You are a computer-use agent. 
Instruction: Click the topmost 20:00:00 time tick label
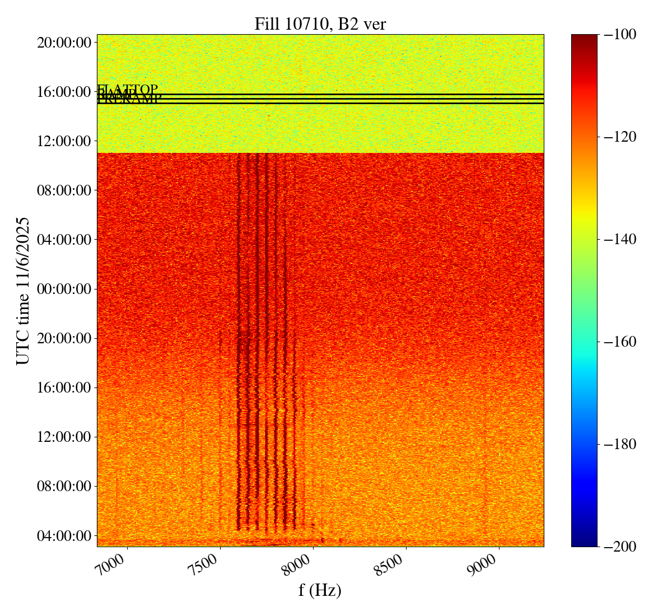(x=64, y=43)
